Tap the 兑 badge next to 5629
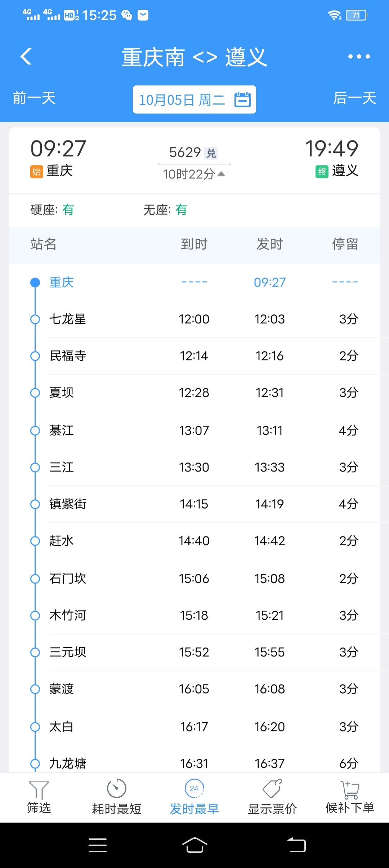 211,153
